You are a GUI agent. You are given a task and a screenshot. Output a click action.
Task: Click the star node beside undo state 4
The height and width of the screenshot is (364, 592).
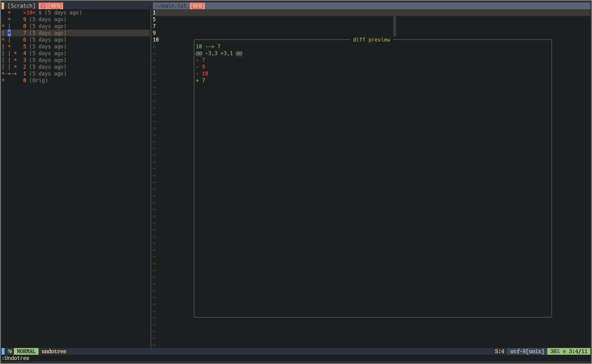click(15, 53)
